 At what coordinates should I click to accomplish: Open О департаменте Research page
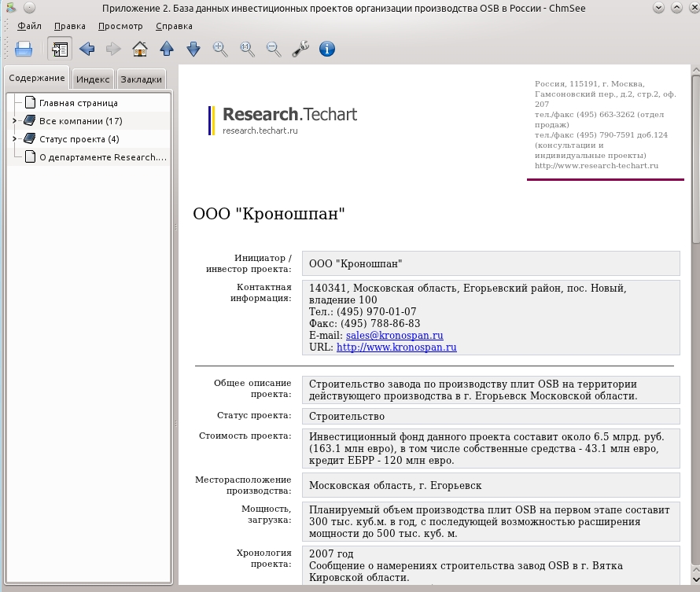(103, 157)
